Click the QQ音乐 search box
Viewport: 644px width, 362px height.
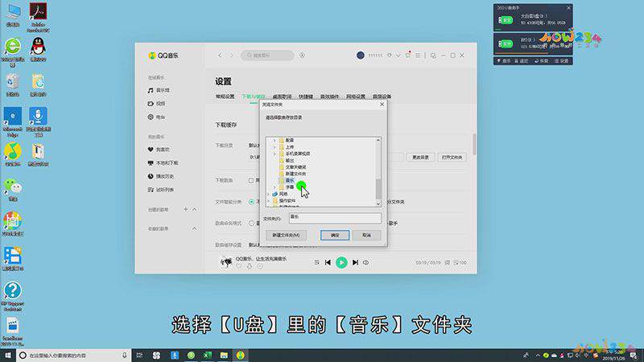[267, 56]
